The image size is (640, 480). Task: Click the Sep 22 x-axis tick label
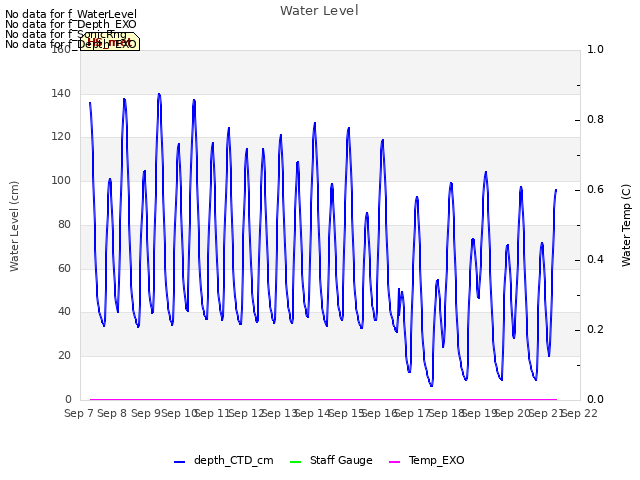(x=580, y=413)
